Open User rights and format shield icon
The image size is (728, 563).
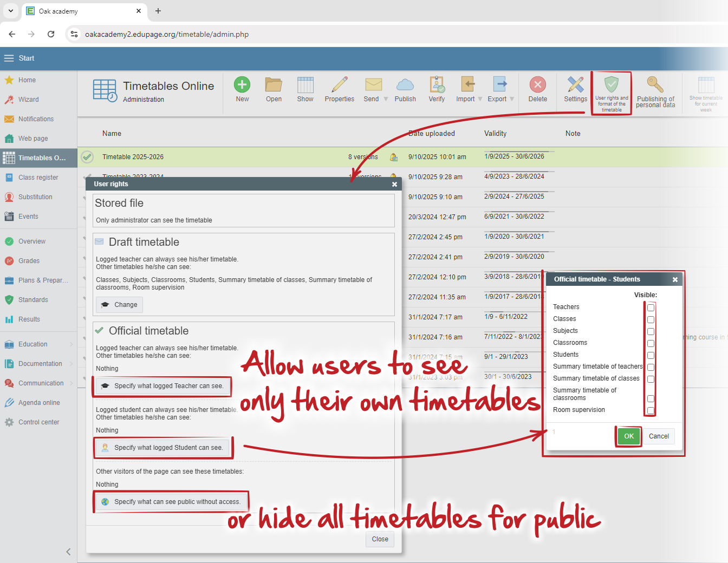click(612, 86)
